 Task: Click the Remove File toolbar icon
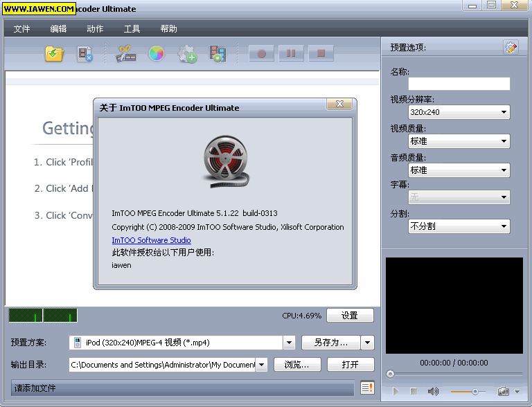[85, 53]
